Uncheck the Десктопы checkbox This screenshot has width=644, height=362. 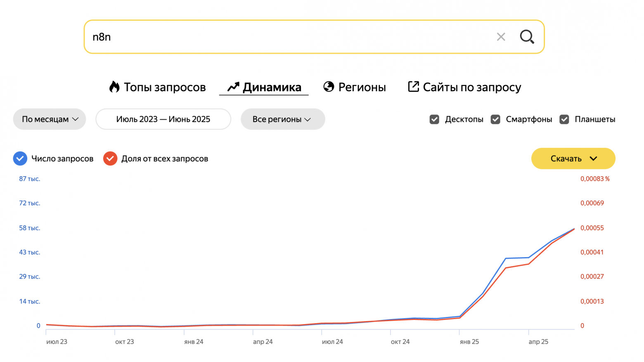coord(434,119)
